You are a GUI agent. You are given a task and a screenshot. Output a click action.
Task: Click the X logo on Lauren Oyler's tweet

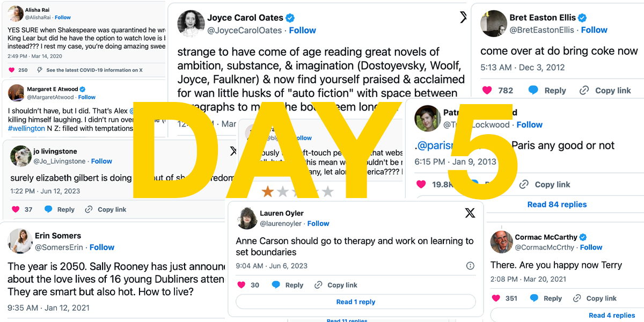470,213
